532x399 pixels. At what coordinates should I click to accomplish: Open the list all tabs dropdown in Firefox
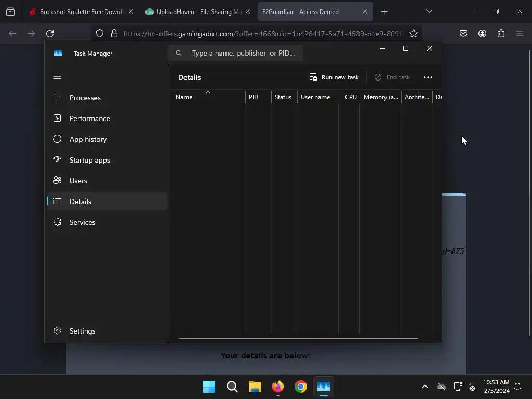[429, 11]
